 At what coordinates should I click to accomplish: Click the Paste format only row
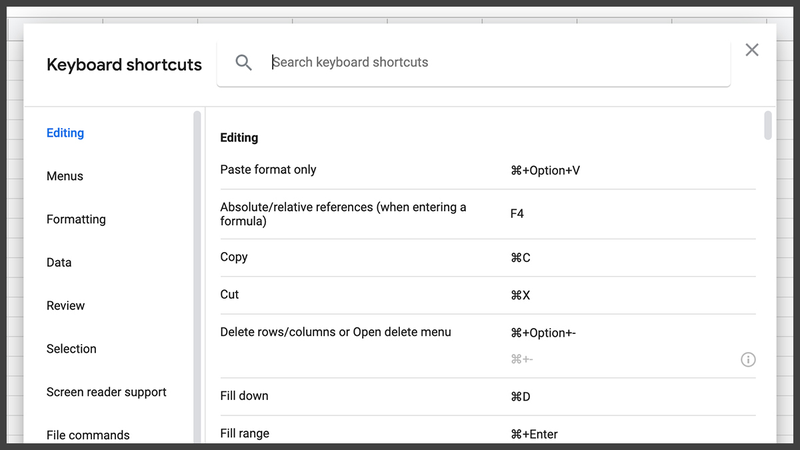coord(488,170)
